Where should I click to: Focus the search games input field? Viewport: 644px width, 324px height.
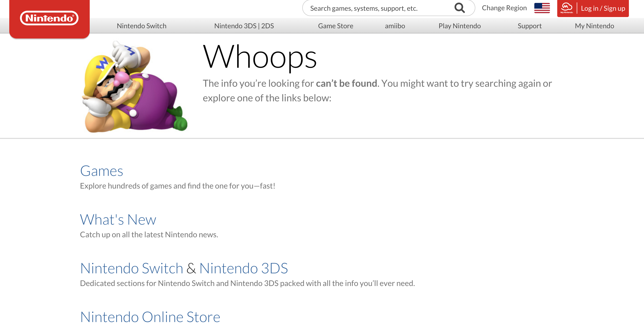click(x=375, y=8)
